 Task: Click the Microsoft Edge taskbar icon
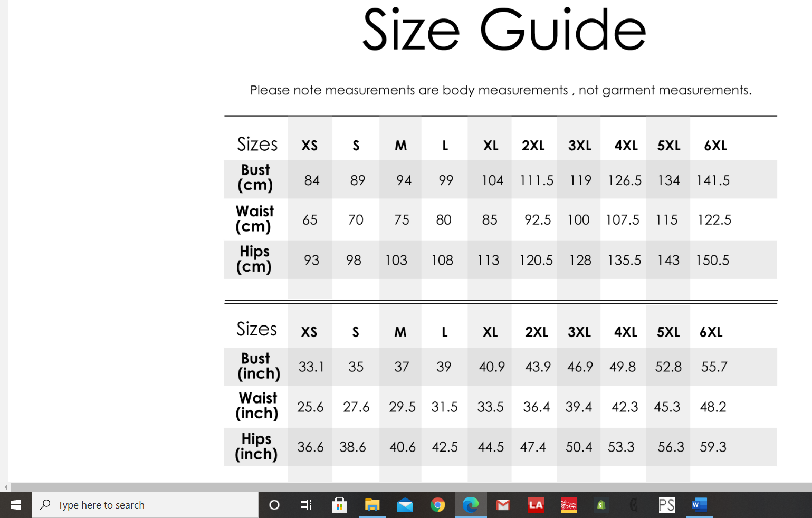471,505
